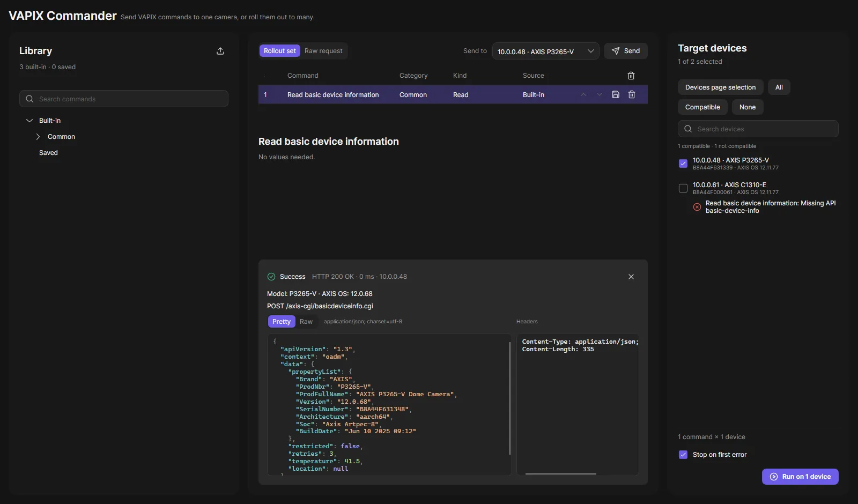Close the Success response panel
Viewport: 858px width, 504px height.
click(x=631, y=277)
